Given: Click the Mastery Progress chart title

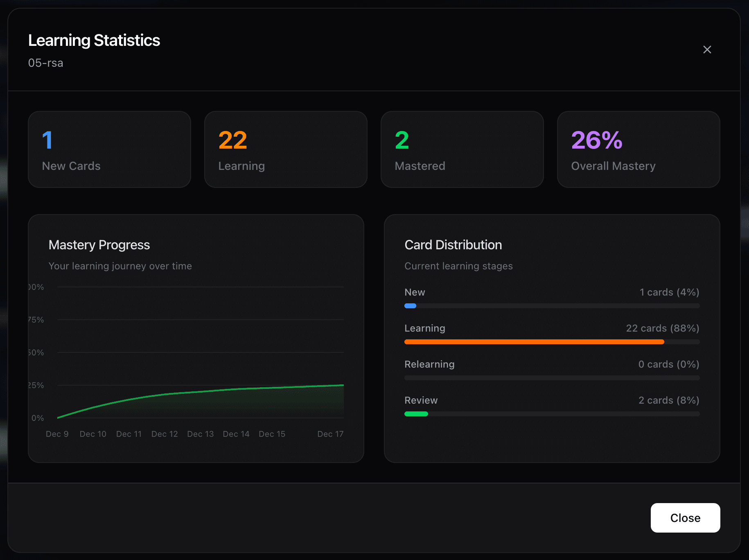Looking at the screenshot, I should point(99,245).
